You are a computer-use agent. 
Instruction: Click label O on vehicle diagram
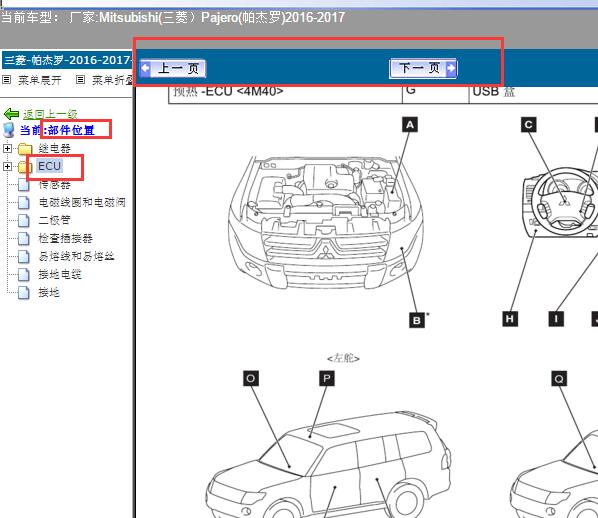pos(251,378)
